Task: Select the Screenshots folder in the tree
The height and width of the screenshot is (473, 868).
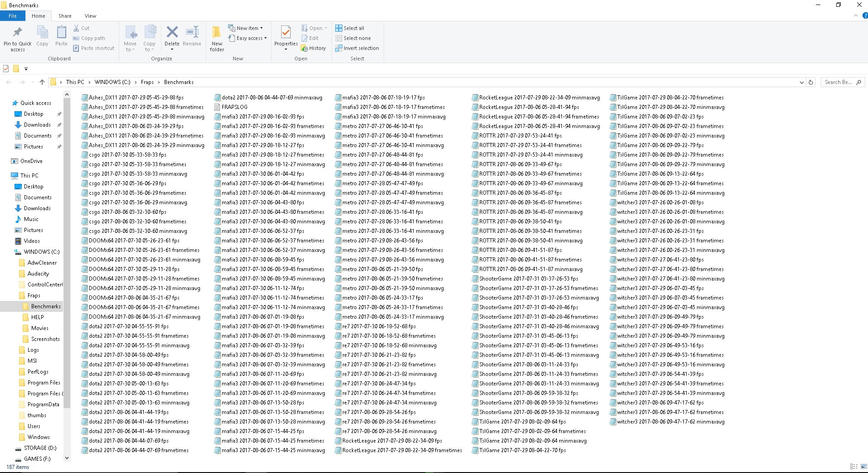Action: [45, 339]
